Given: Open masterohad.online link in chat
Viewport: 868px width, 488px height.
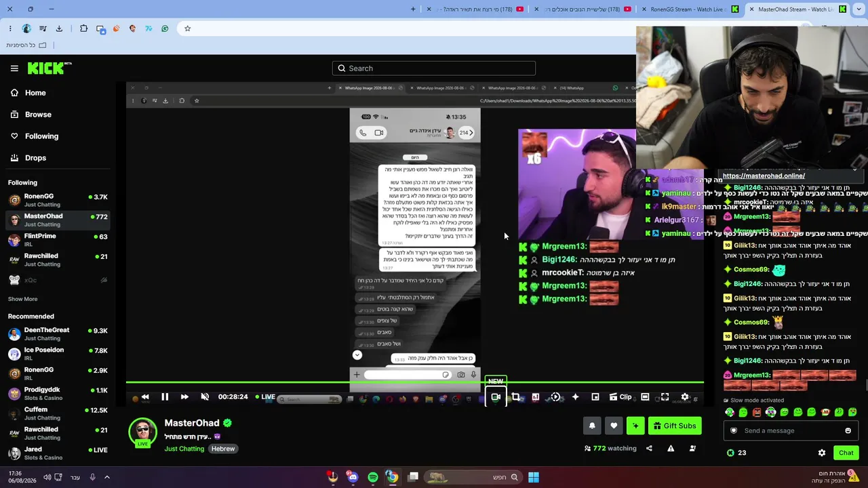Looking at the screenshot, I should [764, 176].
